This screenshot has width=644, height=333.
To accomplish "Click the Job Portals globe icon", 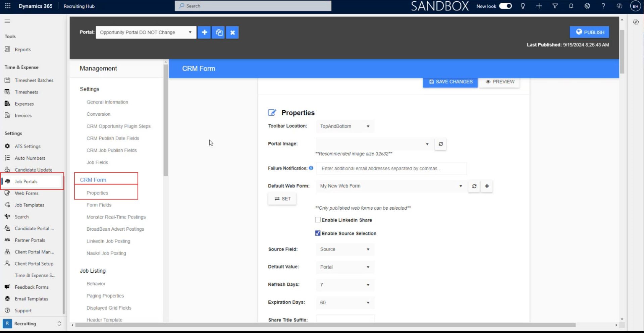I will pos(7,181).
